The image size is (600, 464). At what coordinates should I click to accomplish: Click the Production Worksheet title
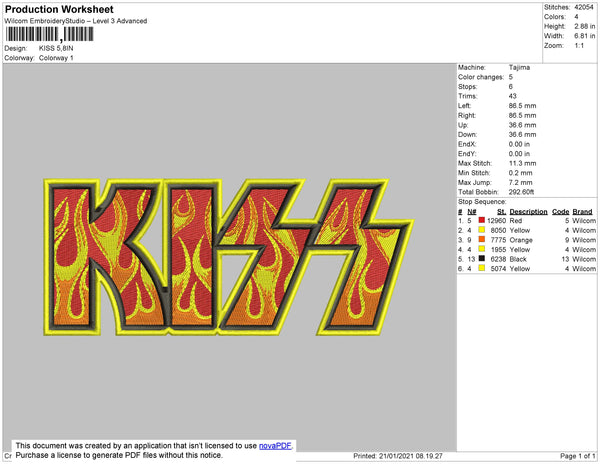(59, 9)
